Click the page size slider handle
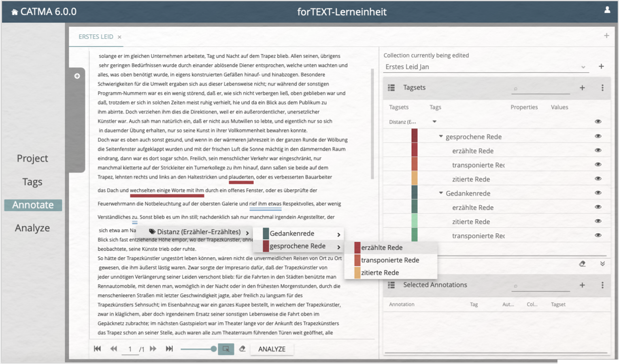The height and width of the screenshot is (364, 619). pos(214,349)
